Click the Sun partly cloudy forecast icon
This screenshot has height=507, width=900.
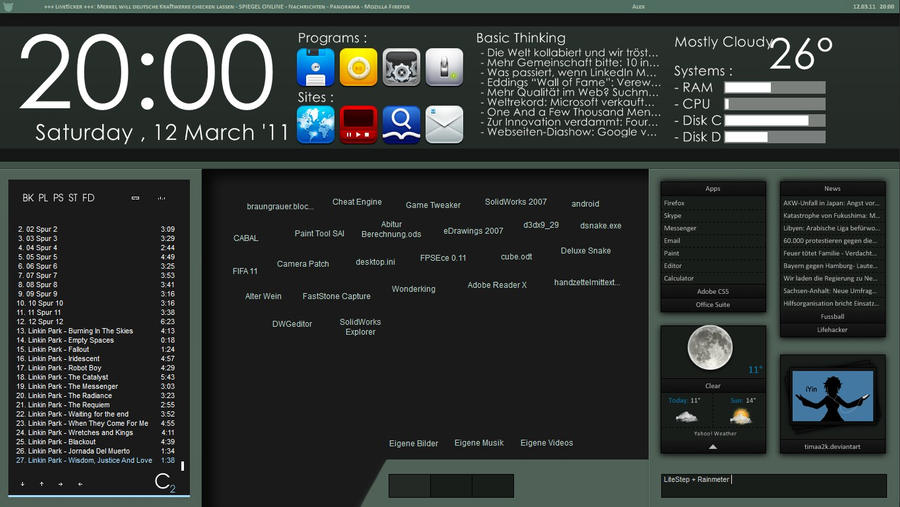pyautogui.click(x=740, y=416)
